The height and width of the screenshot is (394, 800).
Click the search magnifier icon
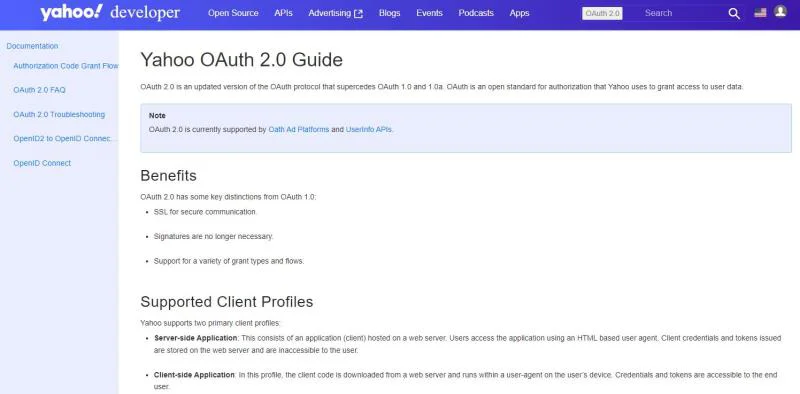734,14
